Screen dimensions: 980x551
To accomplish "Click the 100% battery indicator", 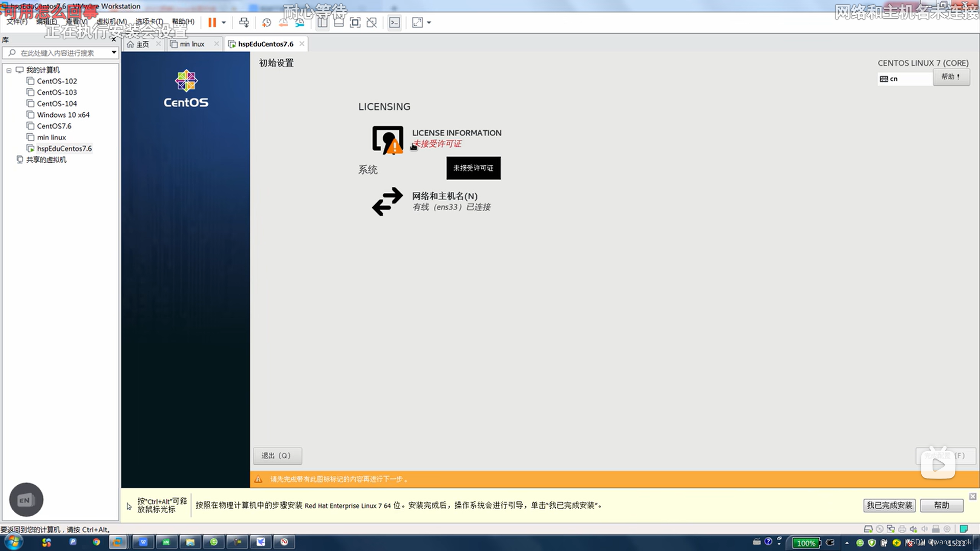I will pyautogui.click(x=806, y=543).
